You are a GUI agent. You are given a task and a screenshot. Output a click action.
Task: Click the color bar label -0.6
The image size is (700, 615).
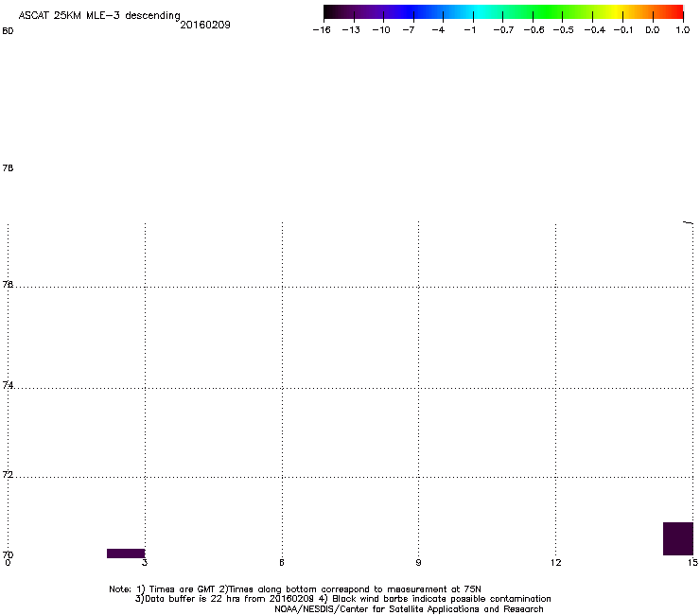click(534, 30)
